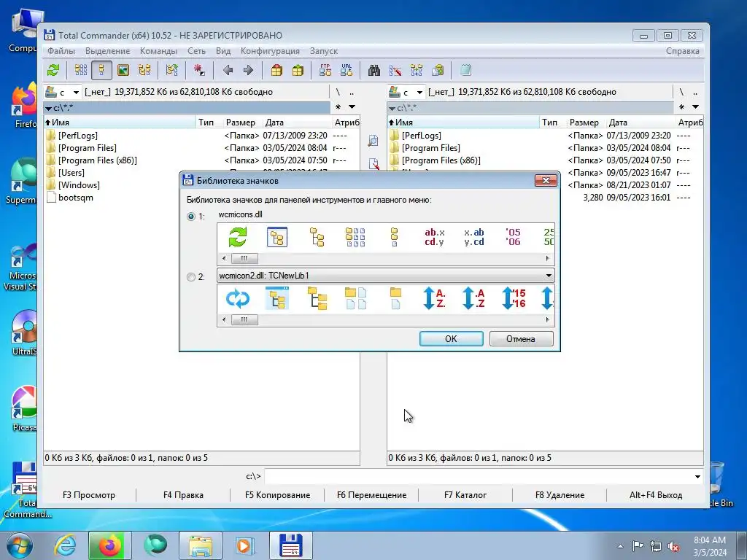
Task: Select the x.ab y.cd sort icon
Action: tap(474, 237)
